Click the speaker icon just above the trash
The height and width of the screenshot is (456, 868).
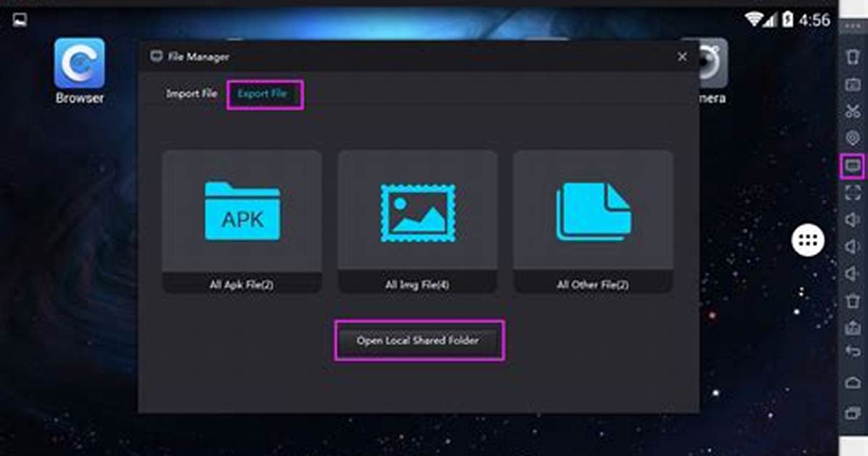coord(853,274)
